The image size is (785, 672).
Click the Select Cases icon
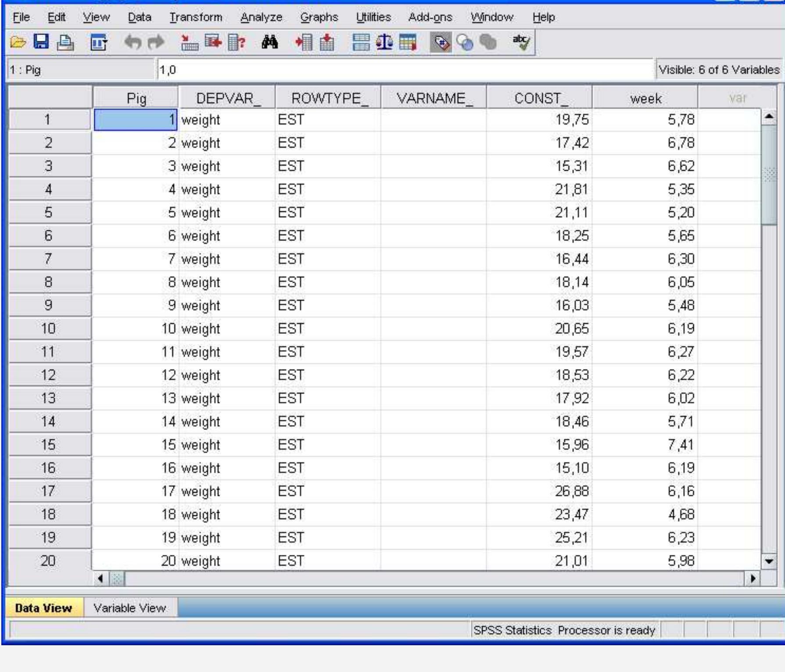pyautogui.click(x=408, y=43)
